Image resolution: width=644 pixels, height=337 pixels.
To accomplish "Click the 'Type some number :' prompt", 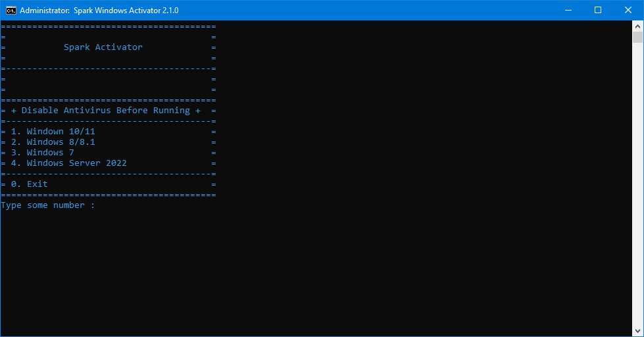I will (x=47, y=205).
